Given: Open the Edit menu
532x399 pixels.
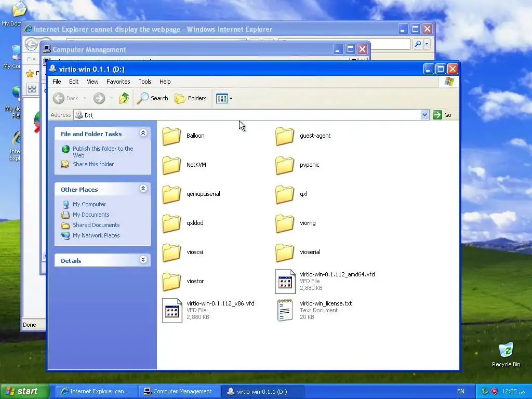Looking at the screenshot, I should pyautogui.click(x=74, y=82).
